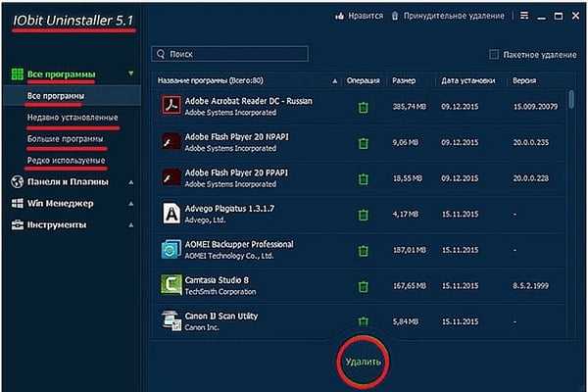Viewport: 588px width, 392px height.
Task: Sort by Дата установки column header
Action: click(468, 80)
